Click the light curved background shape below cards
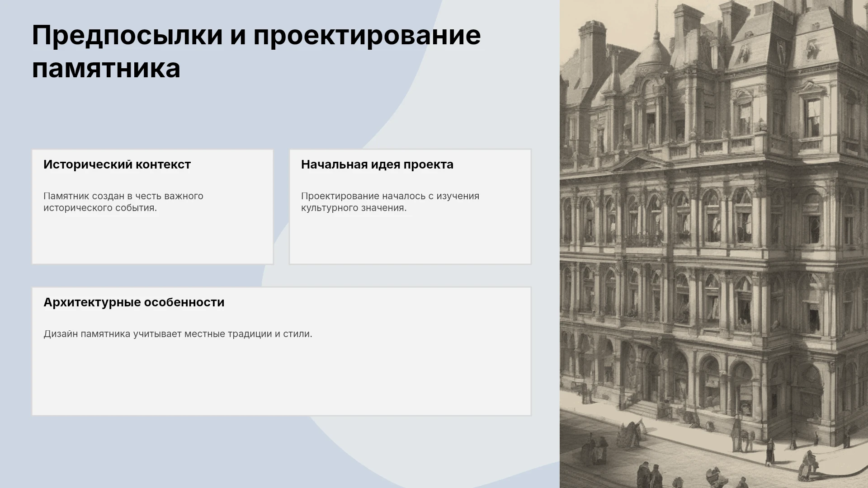The height and width of the screenshot is (488, 868). point(407,452)
